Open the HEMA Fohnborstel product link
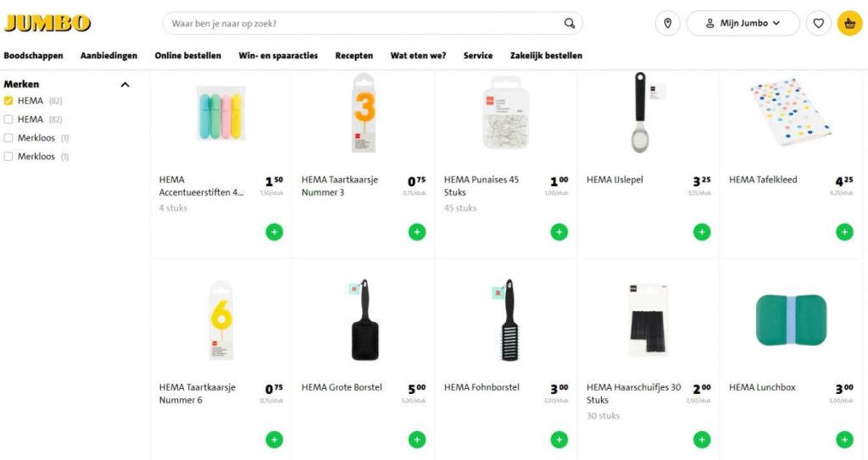The width and height of the screenshot is (868, 460). click(x=481, y=387)
